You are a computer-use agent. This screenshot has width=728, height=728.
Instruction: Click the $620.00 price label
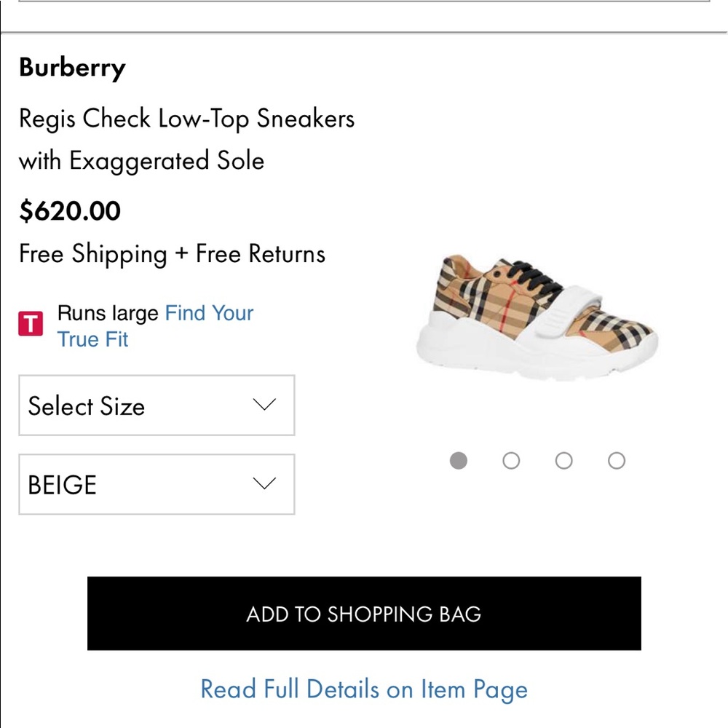click(69, 211)
